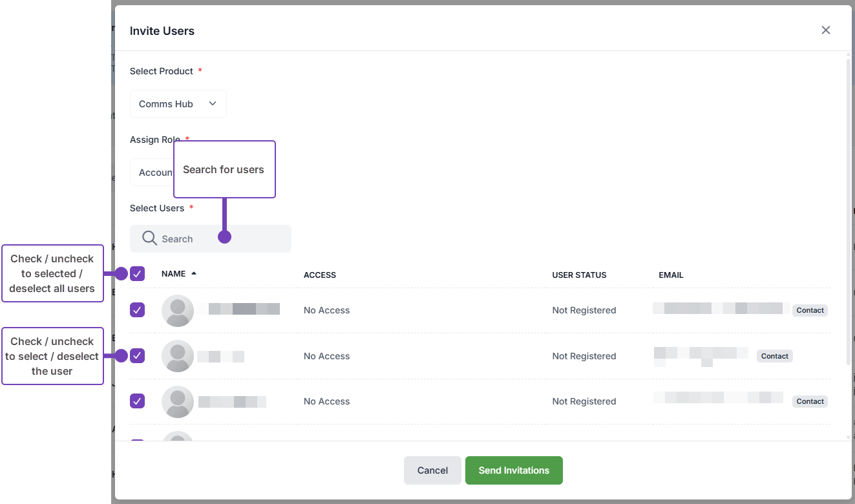Sort by the ACCESS column header
The height and width of the screenshot is (504, 855).
coord(320,275)
